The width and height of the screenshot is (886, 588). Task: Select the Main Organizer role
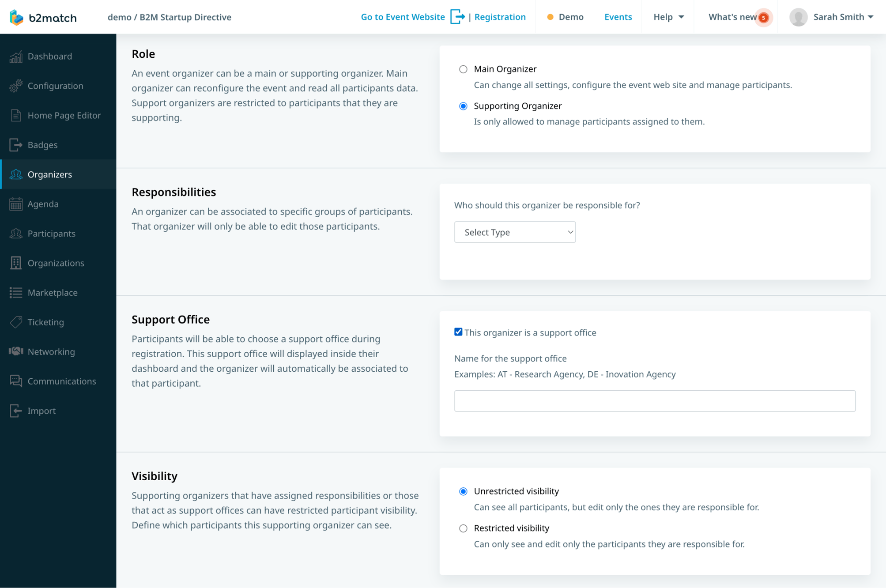point(463,69)
